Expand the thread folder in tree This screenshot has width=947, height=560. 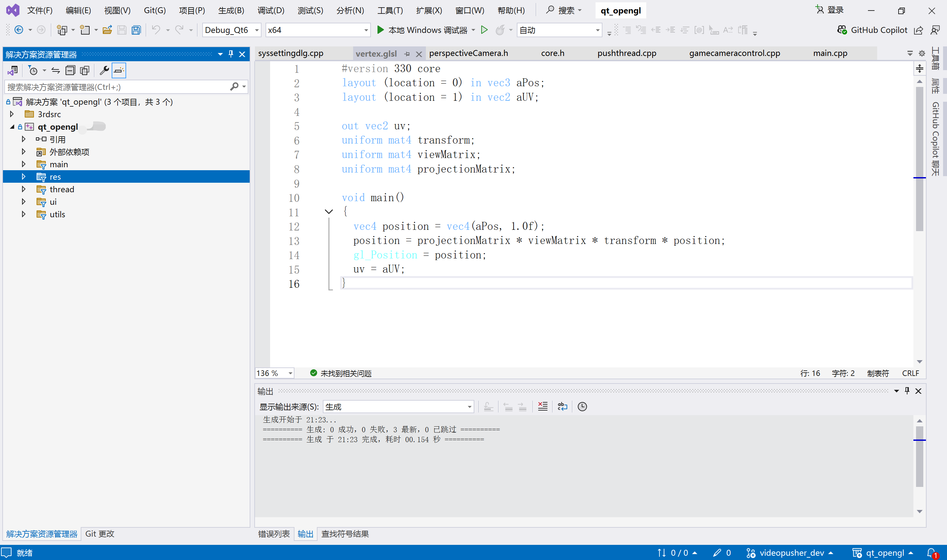(x=23, y=189)
